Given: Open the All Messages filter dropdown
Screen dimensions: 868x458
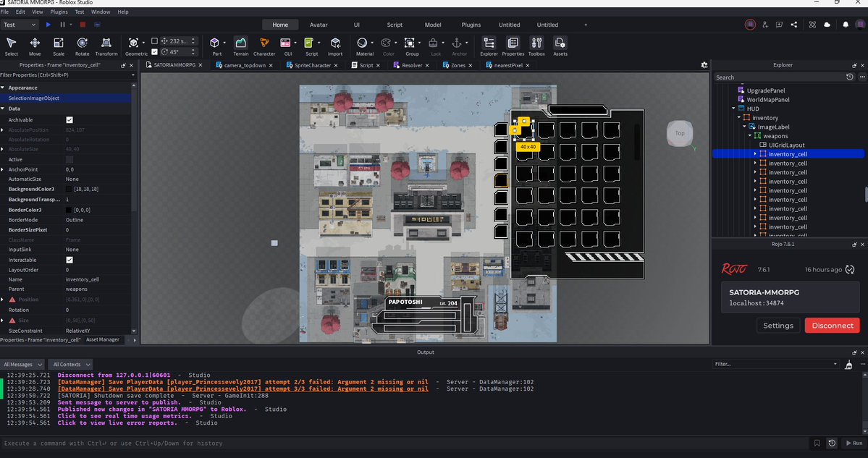Looking at the screenshot, I should point(22,365).
